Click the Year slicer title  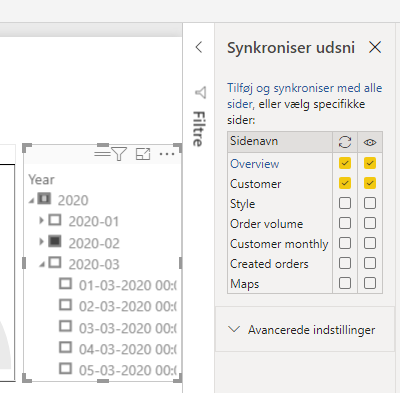click(41, 179)
